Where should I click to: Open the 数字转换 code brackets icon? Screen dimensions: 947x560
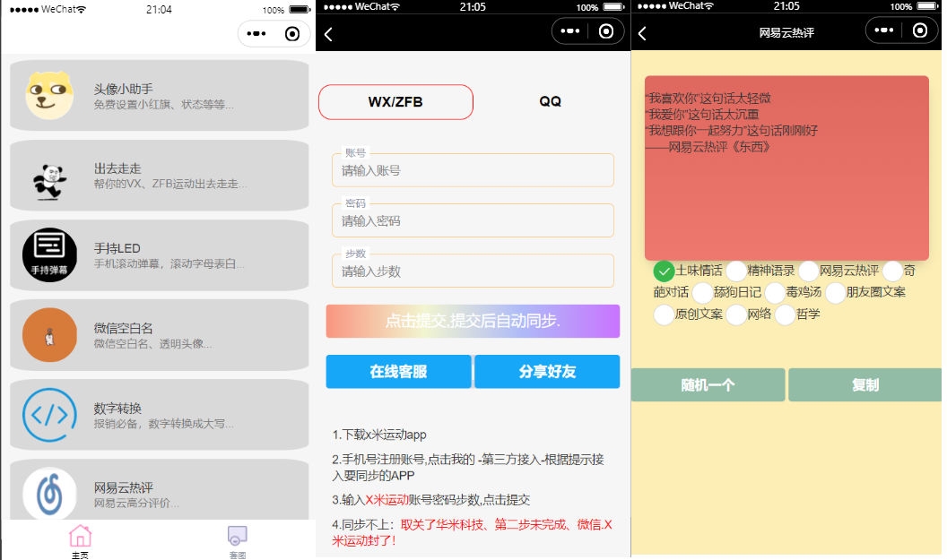[x=50, y=415]
